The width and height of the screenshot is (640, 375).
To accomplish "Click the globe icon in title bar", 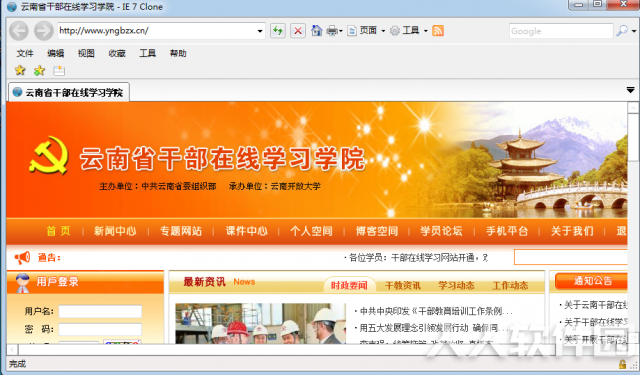I will pyautogui.click(x=12, y=7).
